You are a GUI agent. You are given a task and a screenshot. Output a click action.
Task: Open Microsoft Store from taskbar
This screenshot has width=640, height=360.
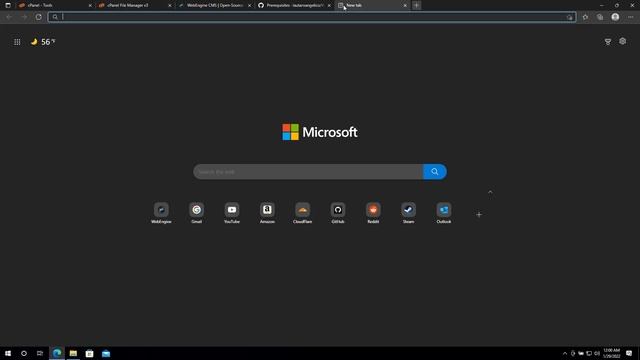tap(89, 353)
